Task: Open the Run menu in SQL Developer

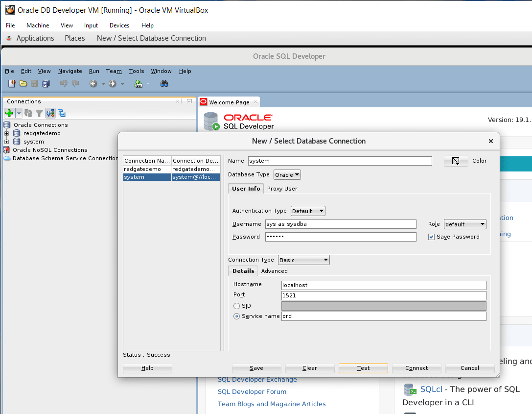Action: 94,71
